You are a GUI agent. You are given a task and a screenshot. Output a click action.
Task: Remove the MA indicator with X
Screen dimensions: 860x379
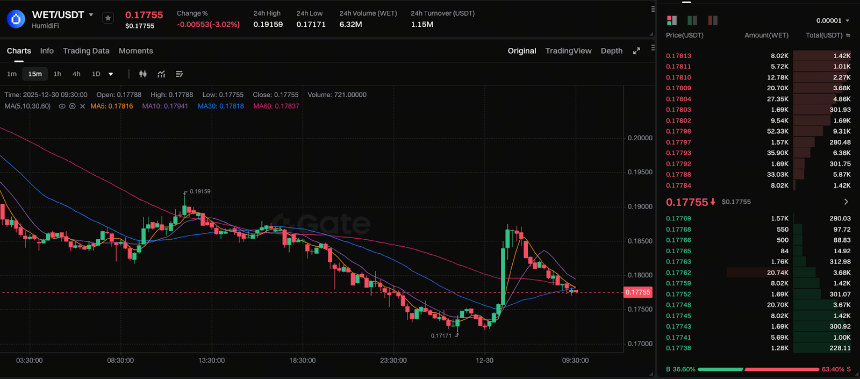point(82,106)
